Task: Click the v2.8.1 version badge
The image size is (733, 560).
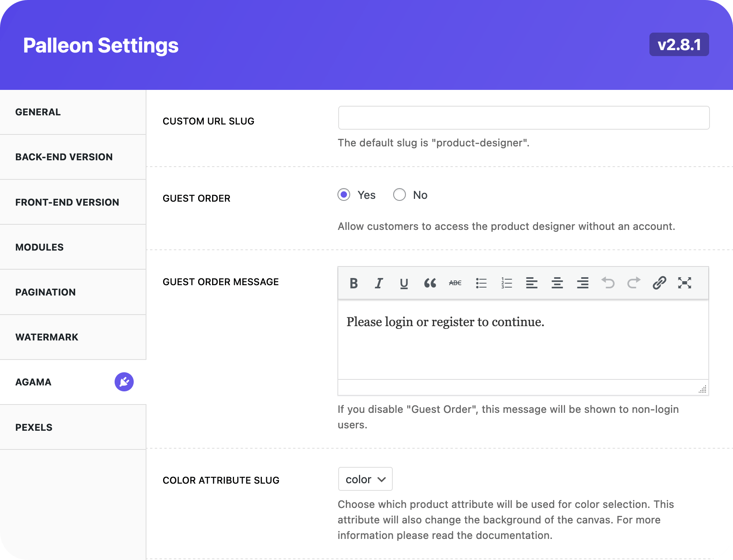Action: click(x=679, y=45)
